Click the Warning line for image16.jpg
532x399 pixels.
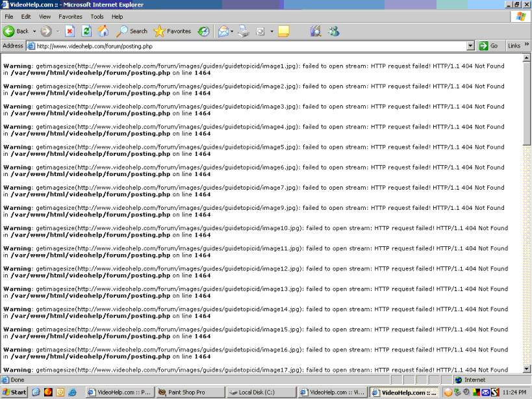(x=255, y=353)
